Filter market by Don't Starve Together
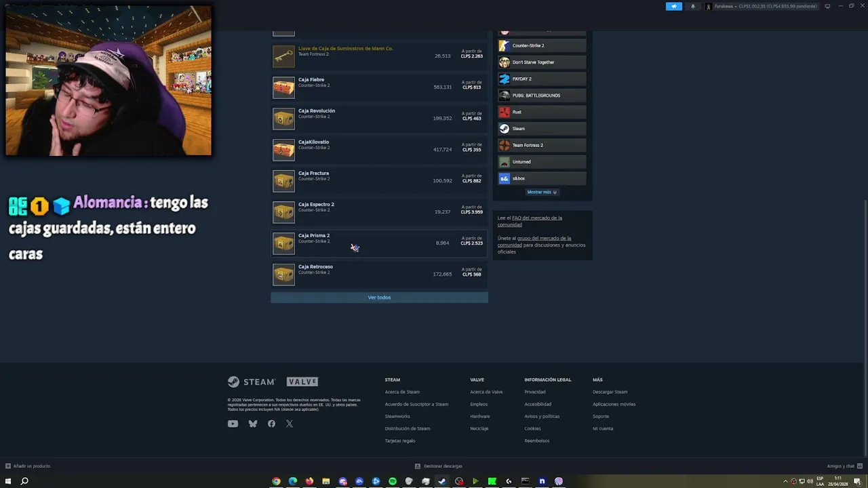This screenshot has width=868, height=488. (x=542, y=62)
